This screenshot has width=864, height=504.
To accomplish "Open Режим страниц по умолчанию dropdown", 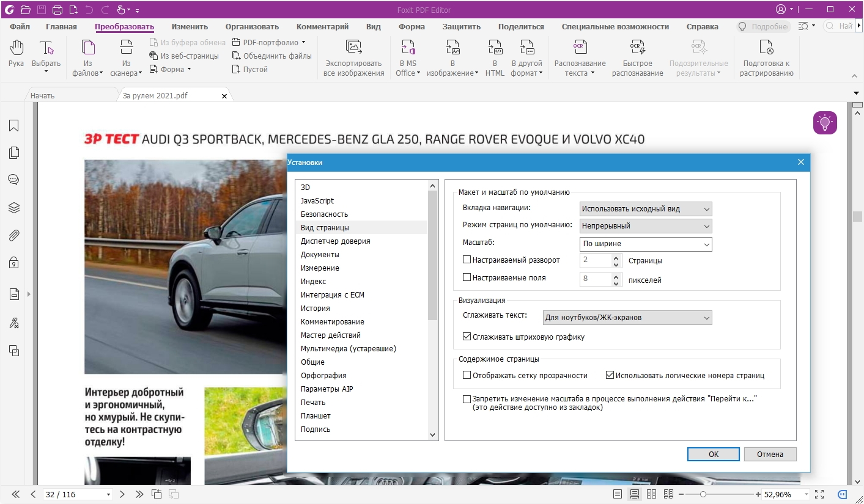I will point(646,226).
